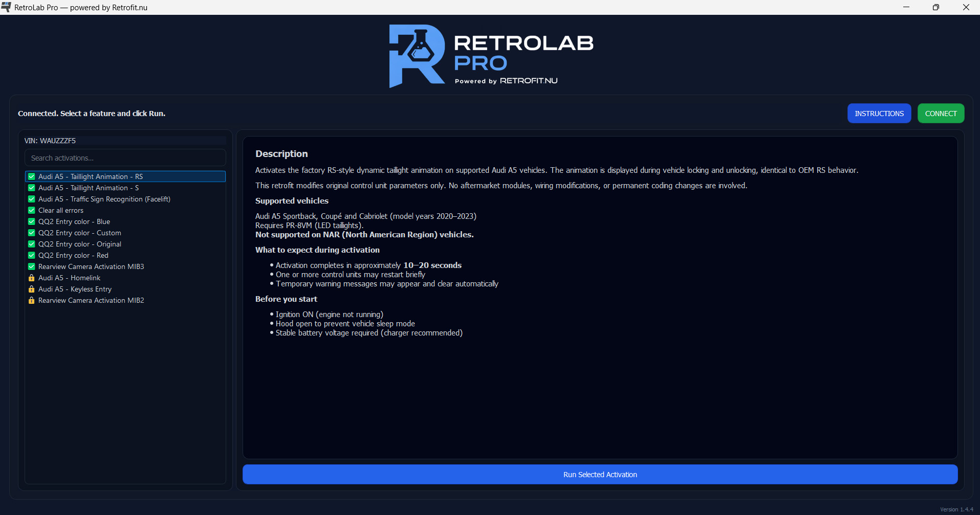The width and height of the screenshot is (980, 515).
Task: Click the lock icon next to Keyless Entry
Action: pos(31,289)
